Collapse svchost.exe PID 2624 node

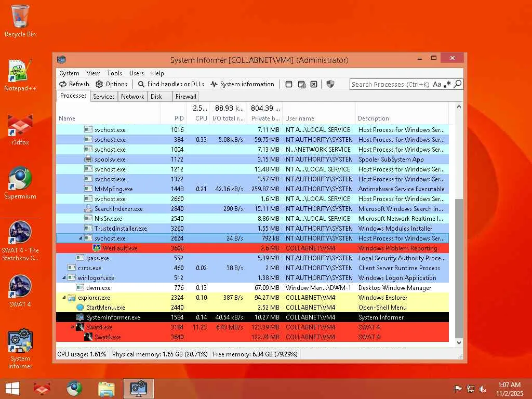pyautogui.click(x=81, y=238)
